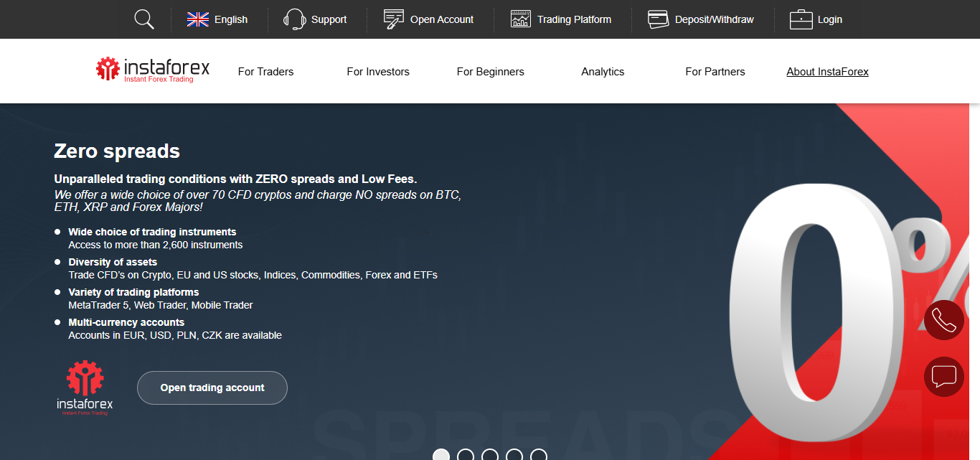Click the Open Account form icon
Screen dimensions: 980x460
point(394,19)
